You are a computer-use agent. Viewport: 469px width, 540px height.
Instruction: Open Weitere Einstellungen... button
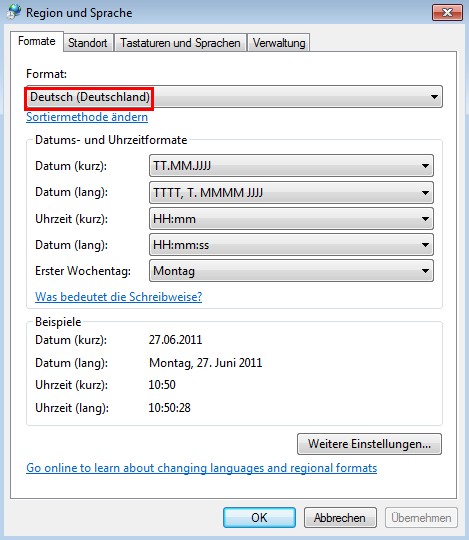click(x=369, y=444)
